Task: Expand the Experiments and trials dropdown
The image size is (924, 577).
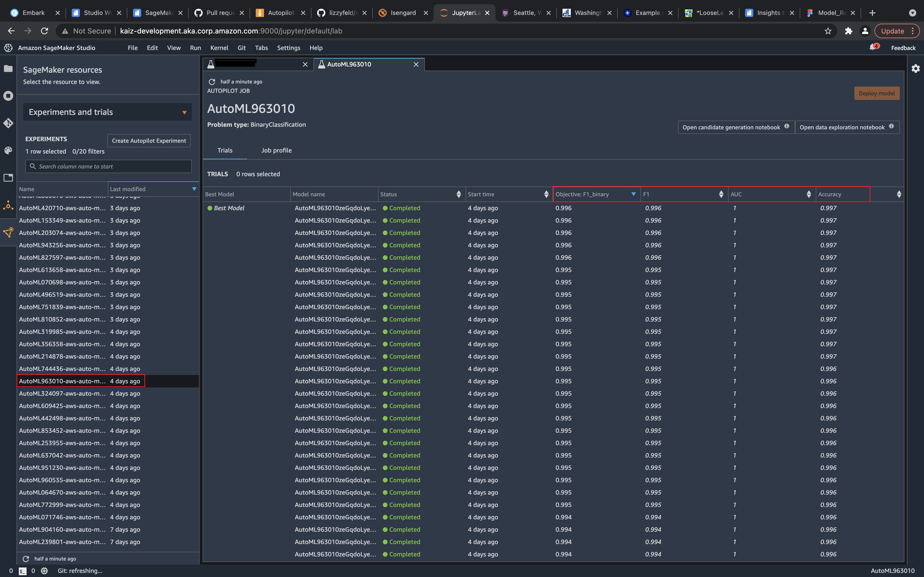Action: pyautogui.click(x=184, y=112)
